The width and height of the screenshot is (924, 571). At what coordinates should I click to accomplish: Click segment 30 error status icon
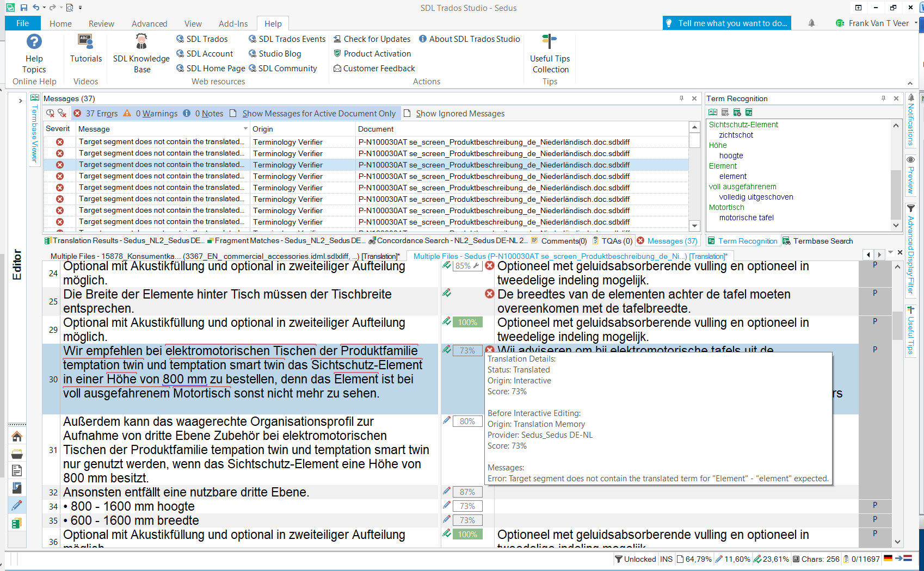[x=490, y=350]
